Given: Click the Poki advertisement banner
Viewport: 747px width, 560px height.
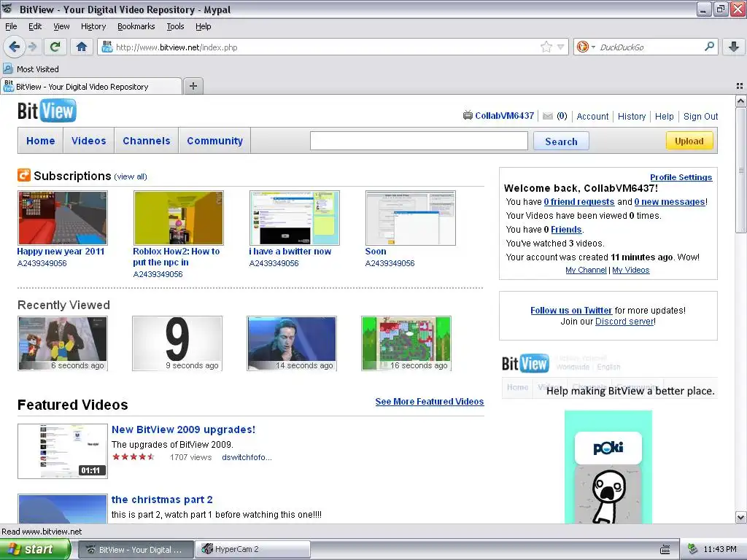Looking at the screenshot, I should 608,467.
